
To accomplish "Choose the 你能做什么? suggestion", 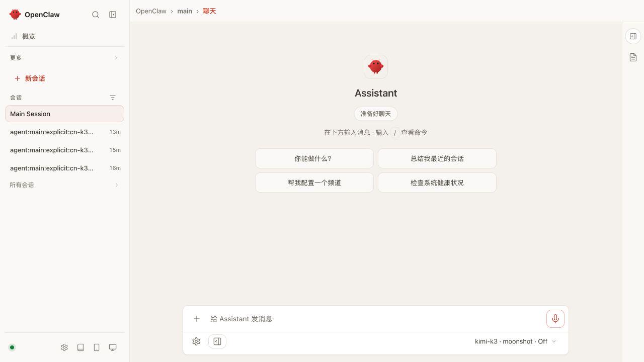I will coord(314,158).
